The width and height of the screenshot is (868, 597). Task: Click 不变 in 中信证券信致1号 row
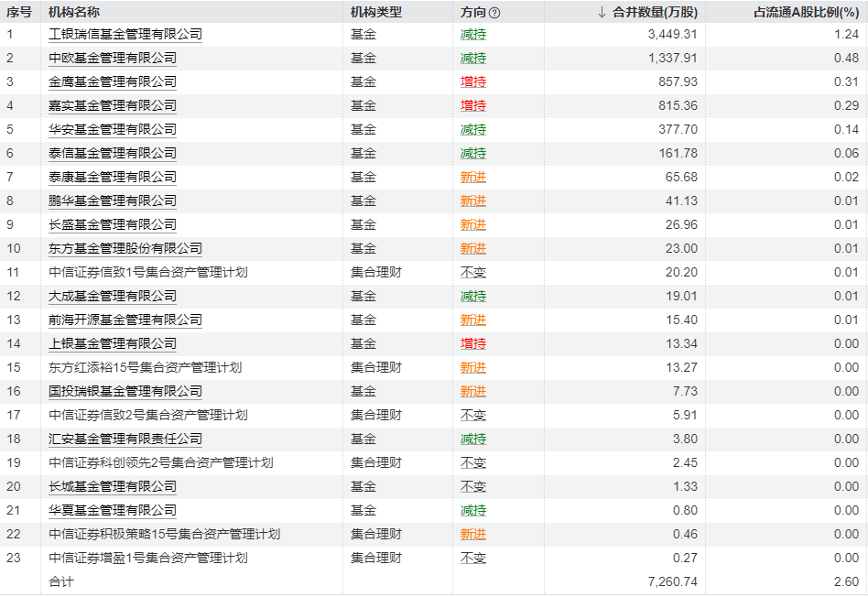473,273
